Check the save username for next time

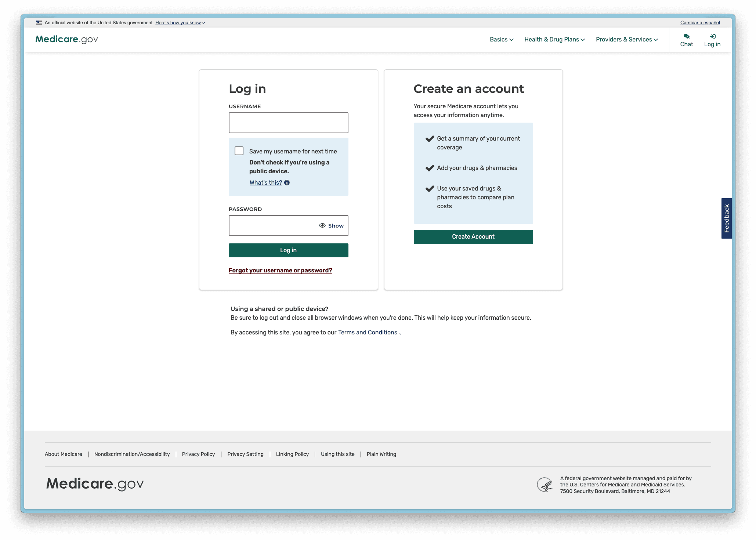(x=239, y=151)
